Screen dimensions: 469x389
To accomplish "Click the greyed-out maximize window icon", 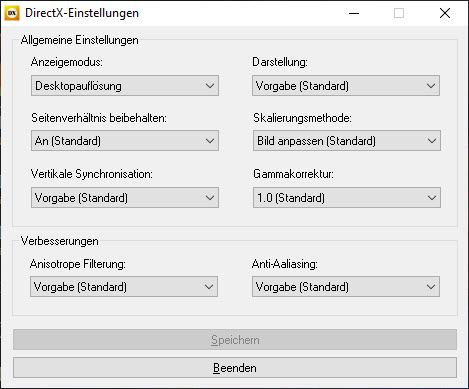I will [399, 13].
